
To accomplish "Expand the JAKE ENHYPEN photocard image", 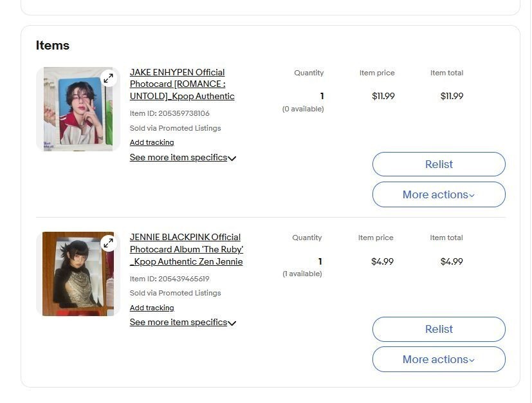I will [108, 79].
